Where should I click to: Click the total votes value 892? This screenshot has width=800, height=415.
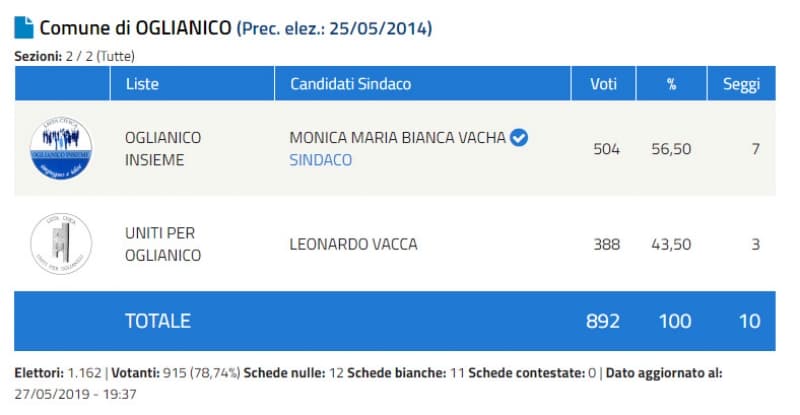[x=603, y=321]
